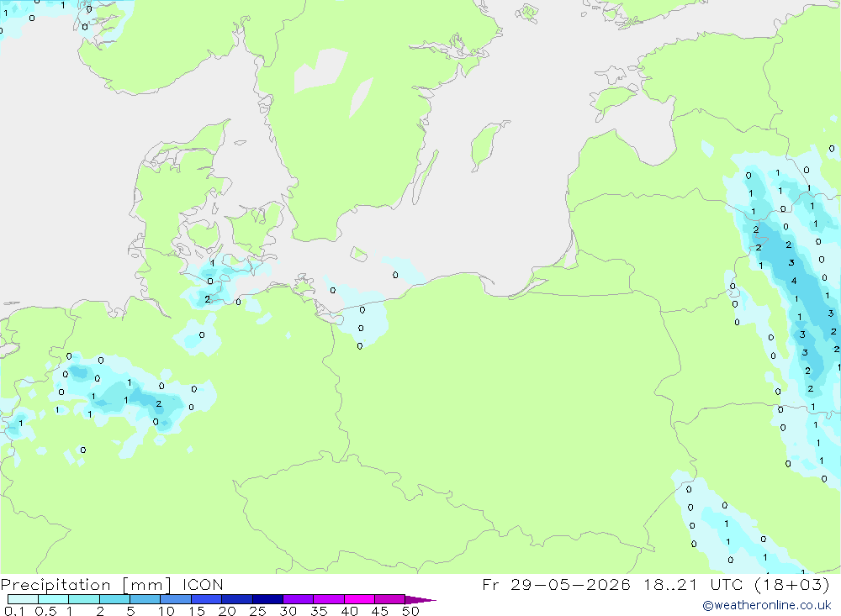Viewport: 841px width, 616px height.
Task: Click the narrow Öland island
Action: coord(425,177)
